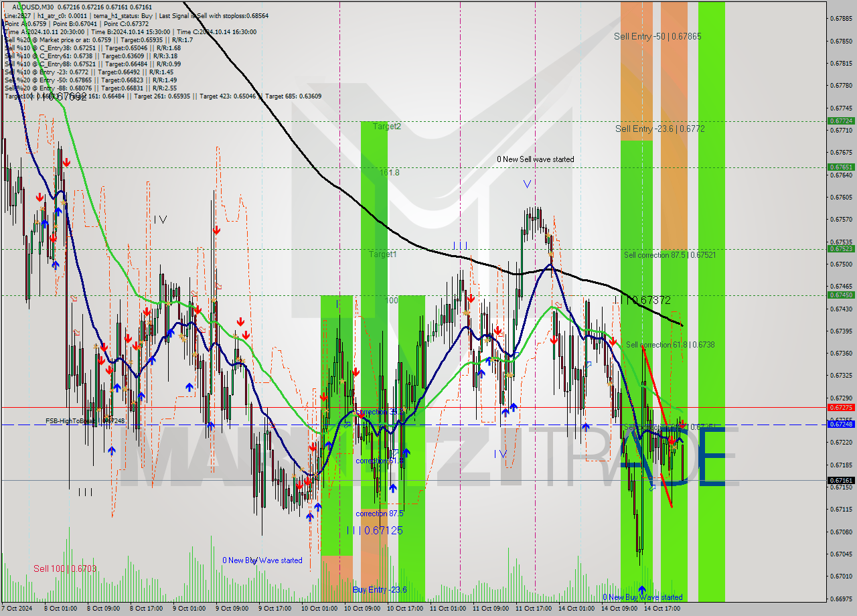Click the 'Target 685: 0.63609' text
The width and height of the screenshot is (857, 616).
(293, 96)
